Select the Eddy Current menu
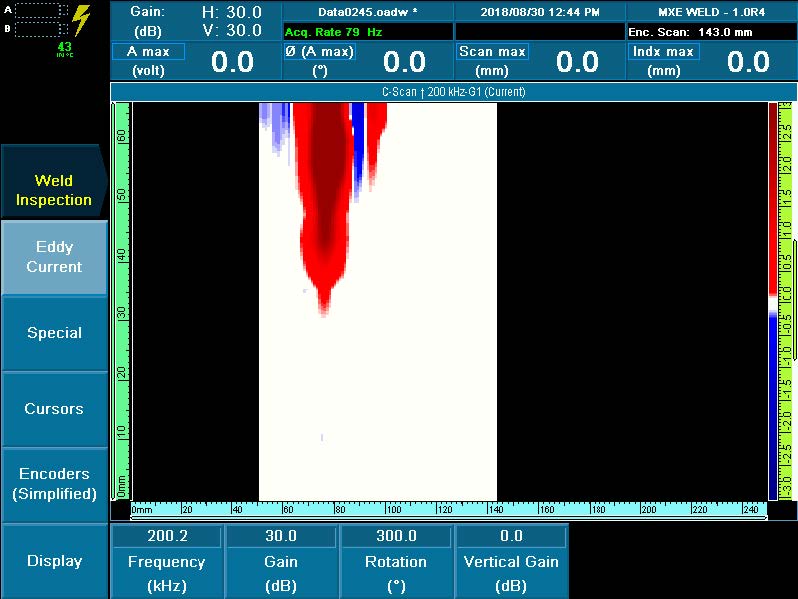798x599 pixels. coord(54,257)
